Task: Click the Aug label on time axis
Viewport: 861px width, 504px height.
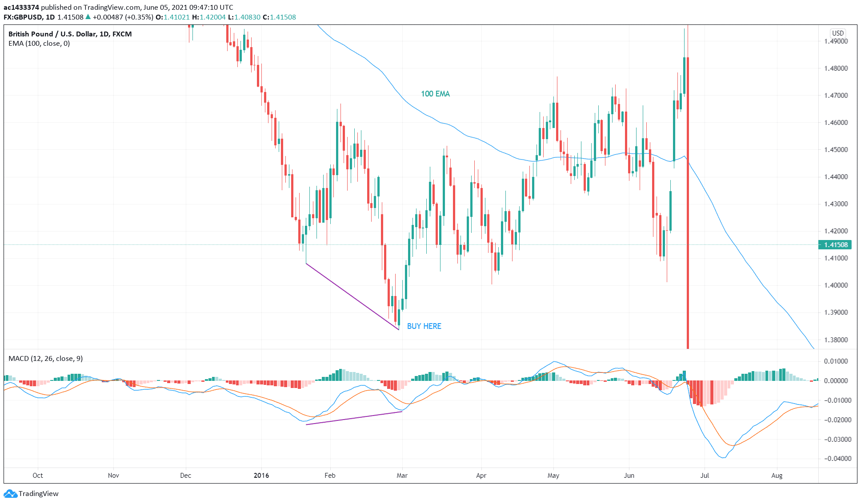Action: click(777, 475)
